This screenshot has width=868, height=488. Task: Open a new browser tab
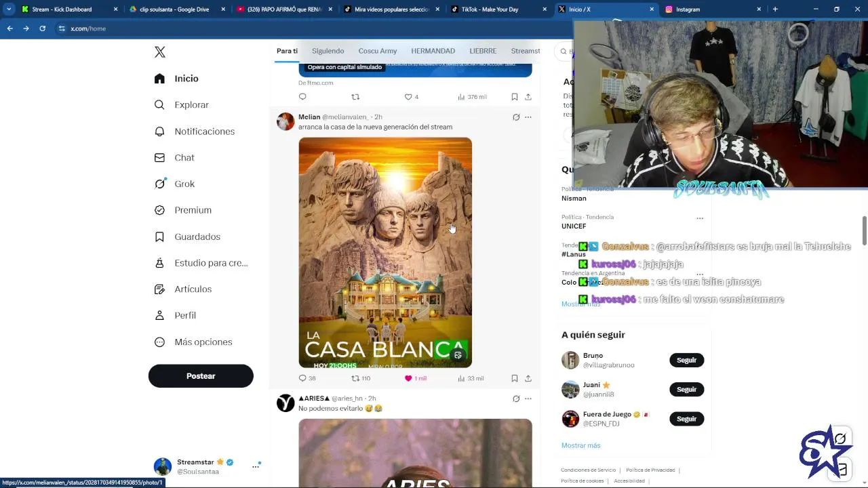pos(775,9)
